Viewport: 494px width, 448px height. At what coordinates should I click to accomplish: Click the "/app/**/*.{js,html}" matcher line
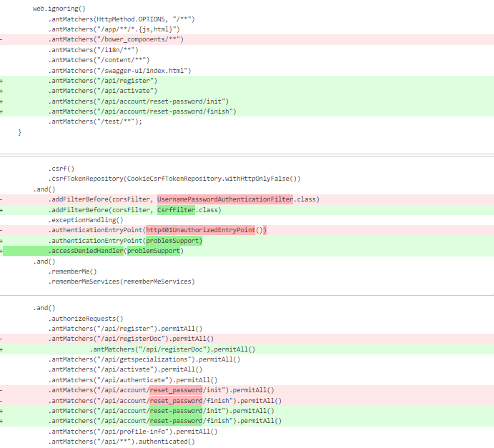(x=114, y=29)
